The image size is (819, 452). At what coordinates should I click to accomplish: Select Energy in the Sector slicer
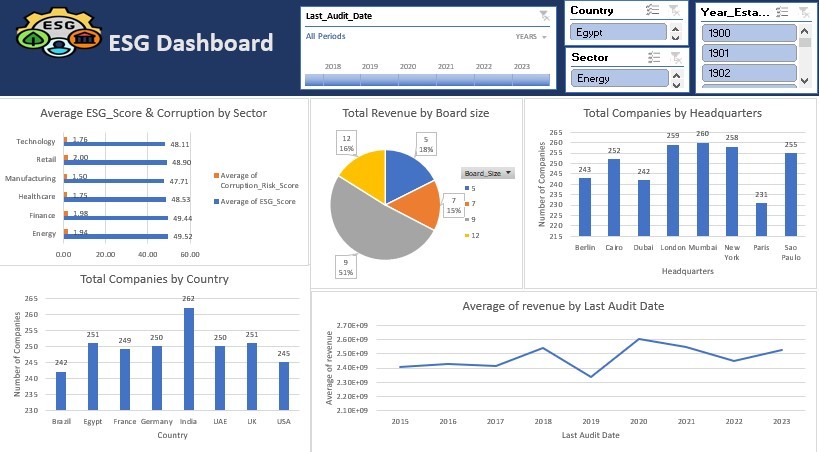point(619,78)
